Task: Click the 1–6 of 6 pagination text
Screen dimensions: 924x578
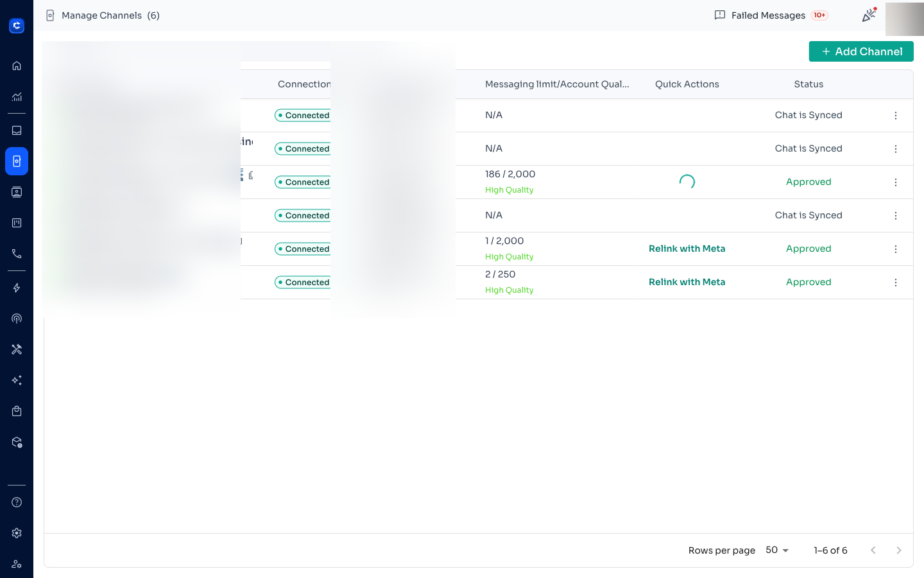Action: (830, 550)
